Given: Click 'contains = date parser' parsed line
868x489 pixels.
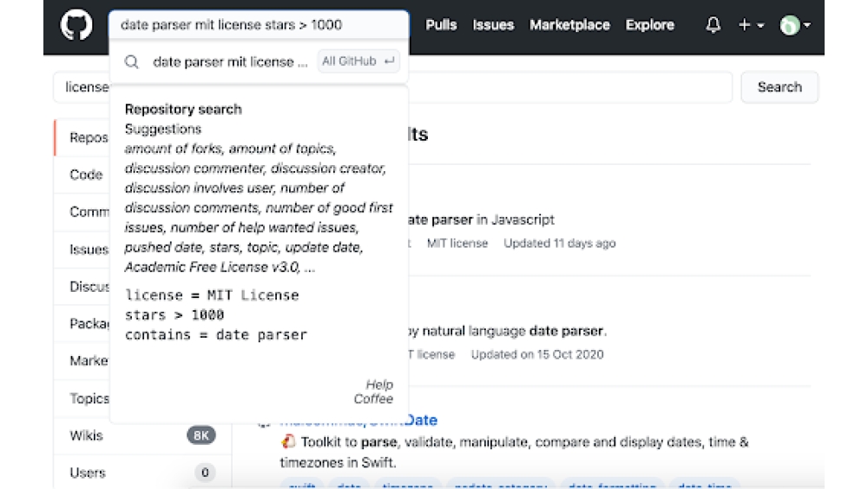Looking at the screenshot, I should 216,335.
